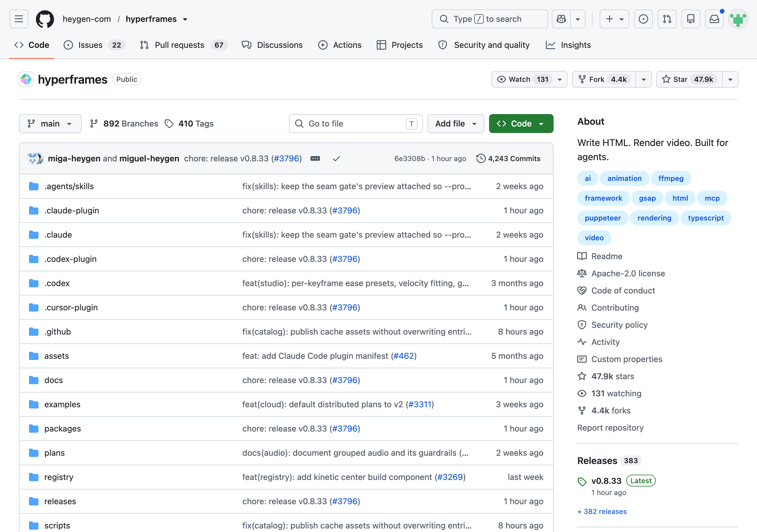Screen dimensions: 757x532
Task: Open pull request #3269 link
Action: click(450, 477)
